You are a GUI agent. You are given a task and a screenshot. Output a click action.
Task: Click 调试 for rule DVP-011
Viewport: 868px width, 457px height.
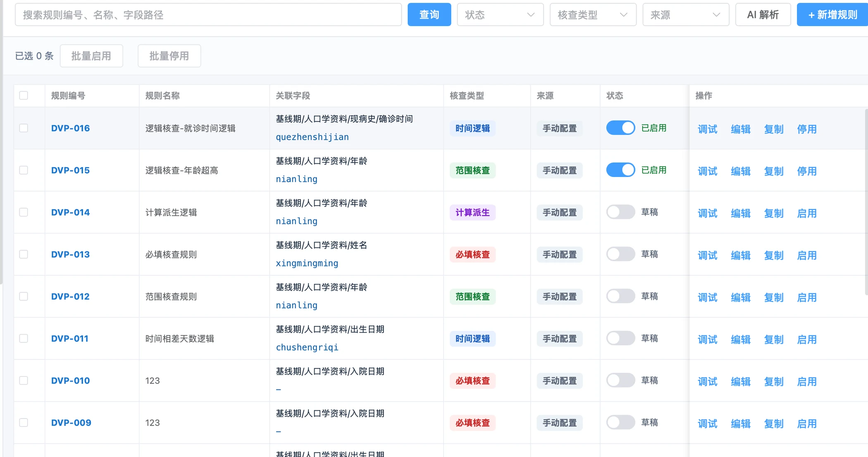click(707, 340)
